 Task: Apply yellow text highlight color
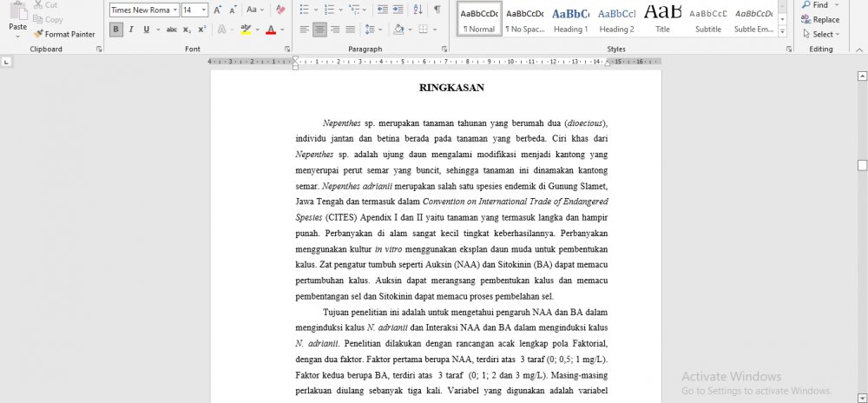tap(246, 30)
